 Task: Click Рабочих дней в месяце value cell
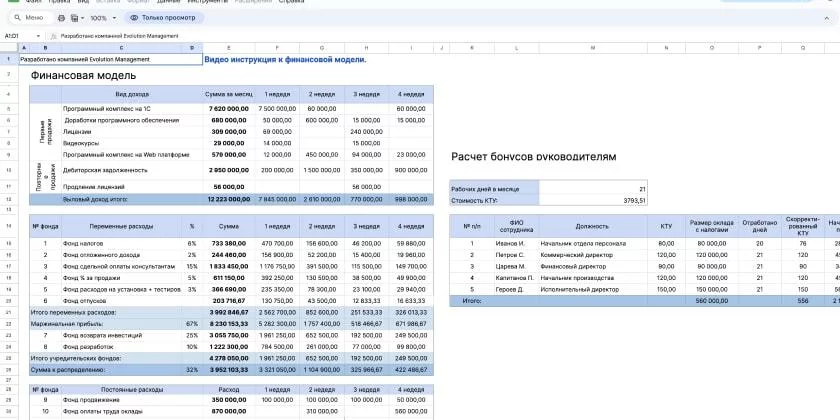593,189
